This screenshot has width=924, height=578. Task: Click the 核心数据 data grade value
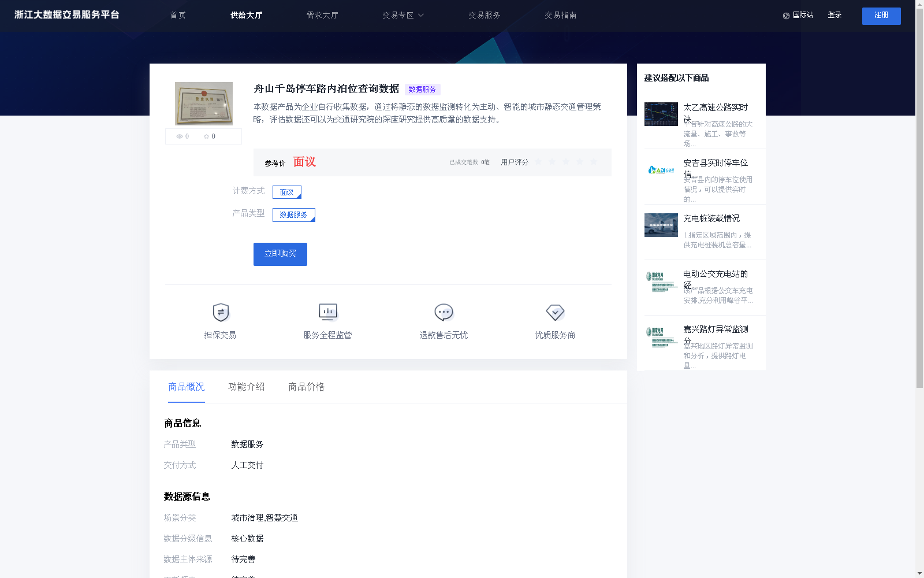coord(247,539)
